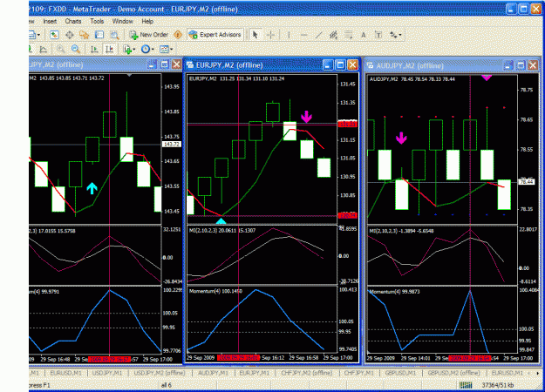Viewport: 545px width, 392px height.
Task: Click the connection status bars icon
Action: (466, 385)
